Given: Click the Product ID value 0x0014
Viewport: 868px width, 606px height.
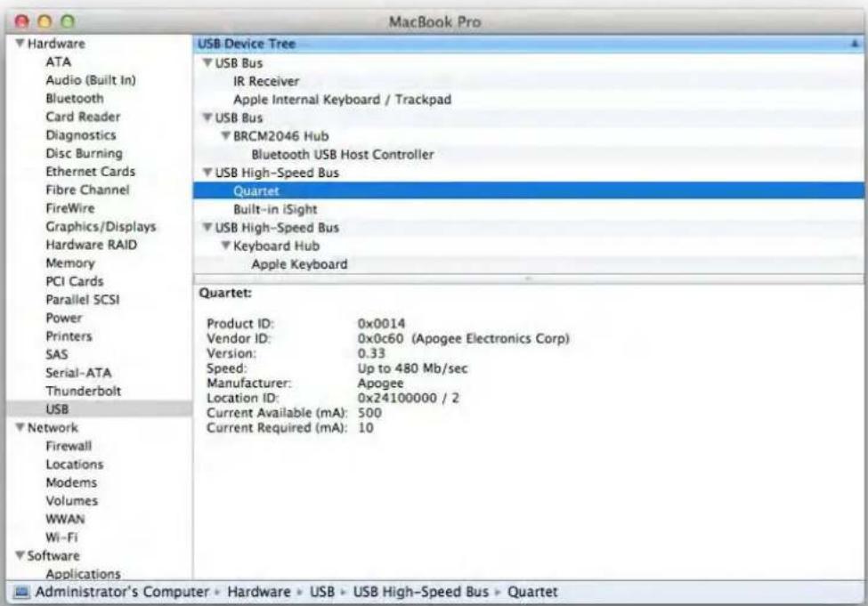Looking at the screenshot, I should click(381, 323).
